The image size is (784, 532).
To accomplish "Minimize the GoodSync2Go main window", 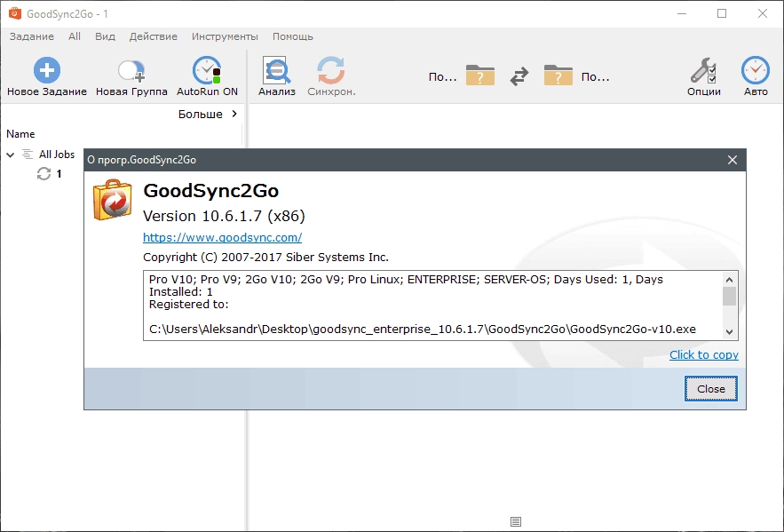I will click(x=681, y=13).
